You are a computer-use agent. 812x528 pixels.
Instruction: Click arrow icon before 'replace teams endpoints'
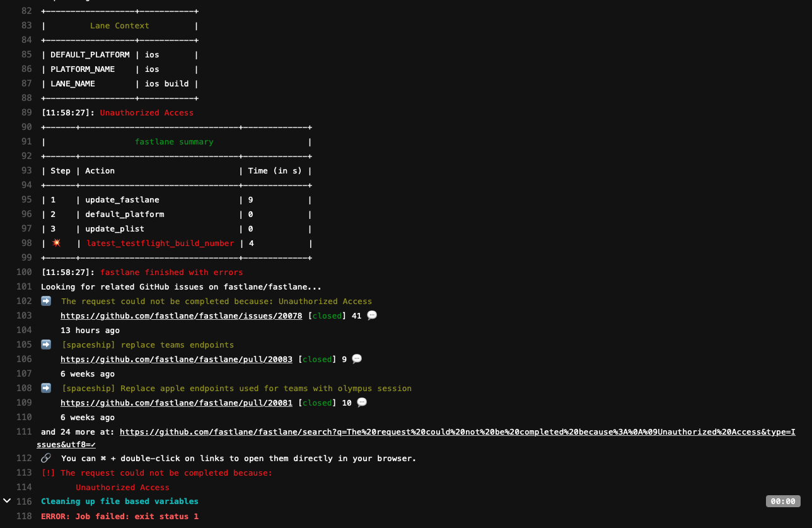coord(46,344)
